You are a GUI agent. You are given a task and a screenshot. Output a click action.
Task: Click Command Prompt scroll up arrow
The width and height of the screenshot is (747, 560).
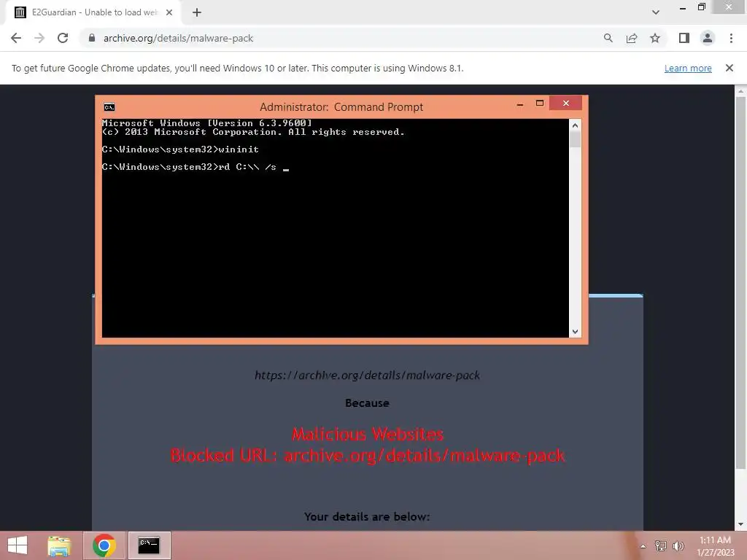pos(575,125)
